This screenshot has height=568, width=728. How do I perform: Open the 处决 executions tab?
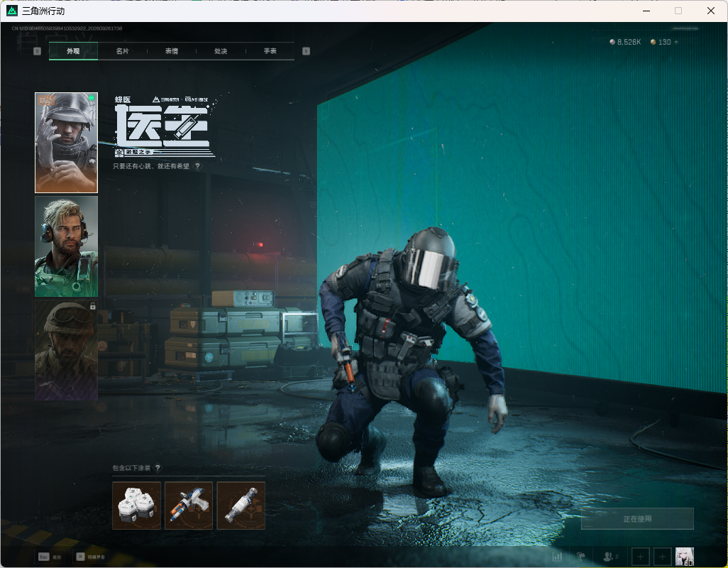coord(221,51)
